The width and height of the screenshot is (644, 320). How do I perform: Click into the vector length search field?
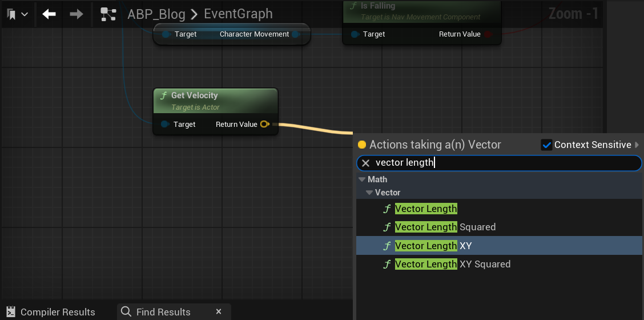499,163
